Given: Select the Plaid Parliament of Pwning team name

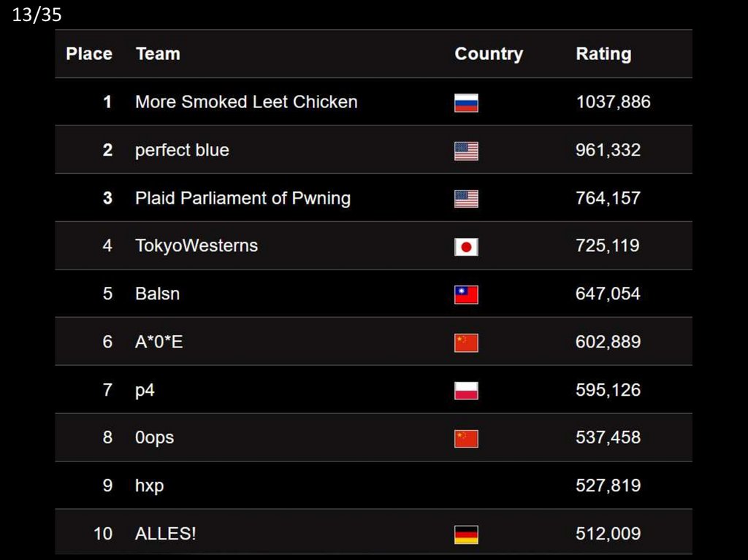Looking at the screenshot, I should [x=243, y=198].
